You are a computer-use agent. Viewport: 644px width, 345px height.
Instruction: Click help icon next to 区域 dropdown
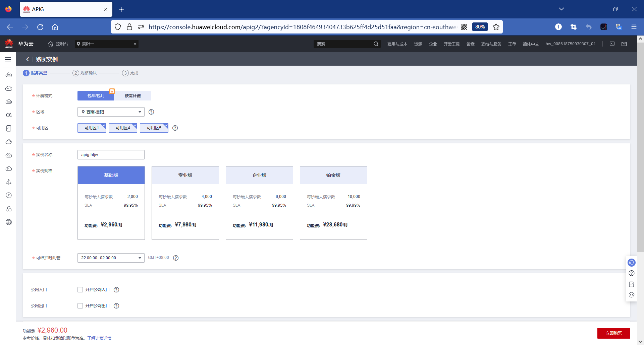[151, 112]
